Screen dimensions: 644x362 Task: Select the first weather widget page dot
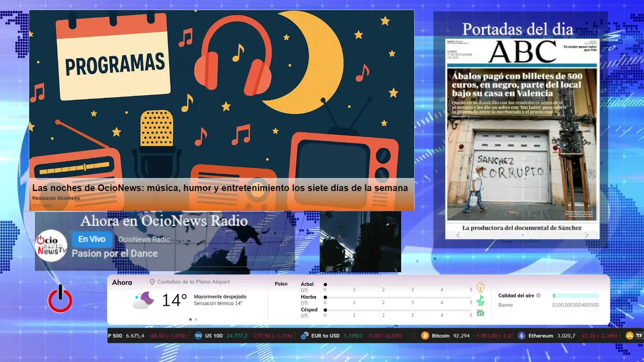[190, 319]
